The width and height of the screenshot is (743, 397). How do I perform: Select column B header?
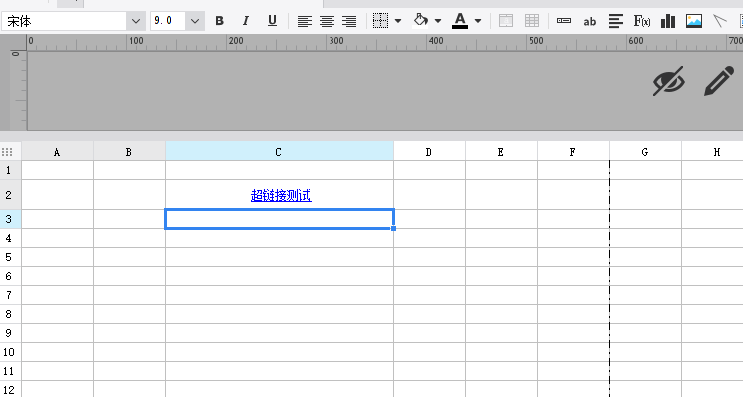point(129,152)
